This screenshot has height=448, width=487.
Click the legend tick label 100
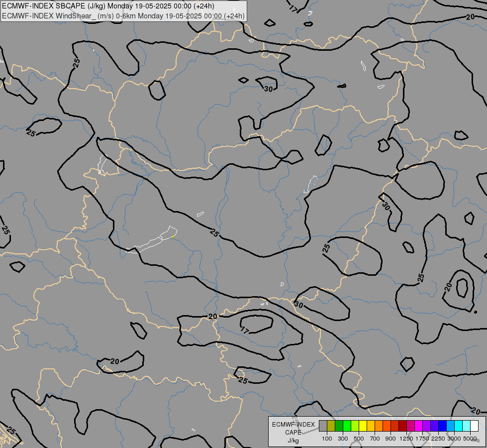coord(327,439)
